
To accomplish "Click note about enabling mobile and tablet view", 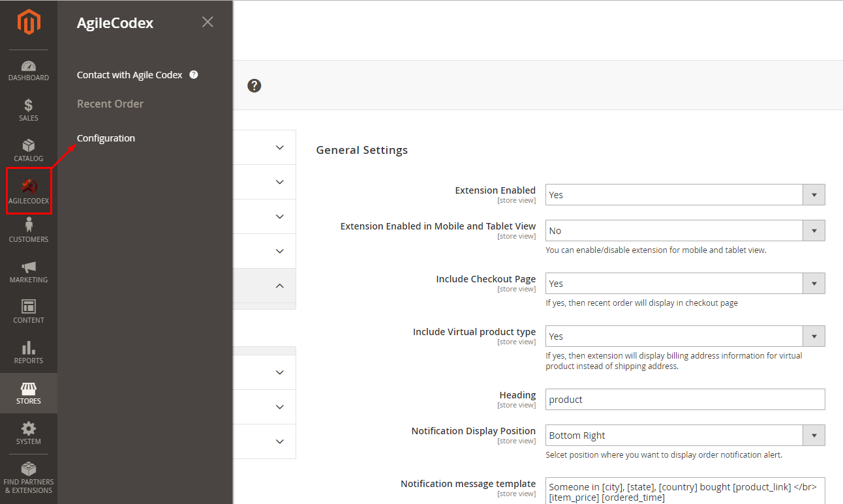I will [x=656, y=250].
